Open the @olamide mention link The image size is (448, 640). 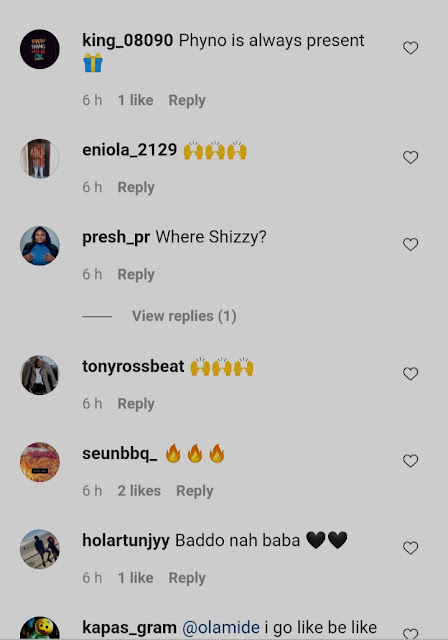click(221, 627)
